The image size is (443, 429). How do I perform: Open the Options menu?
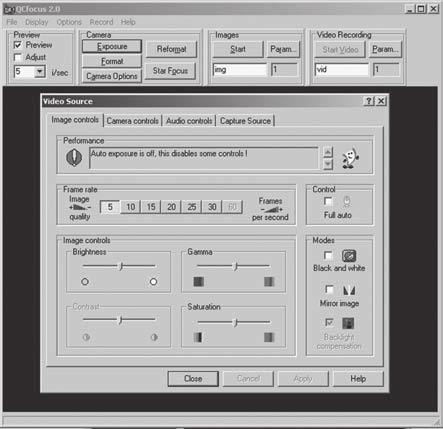point(69,22)
